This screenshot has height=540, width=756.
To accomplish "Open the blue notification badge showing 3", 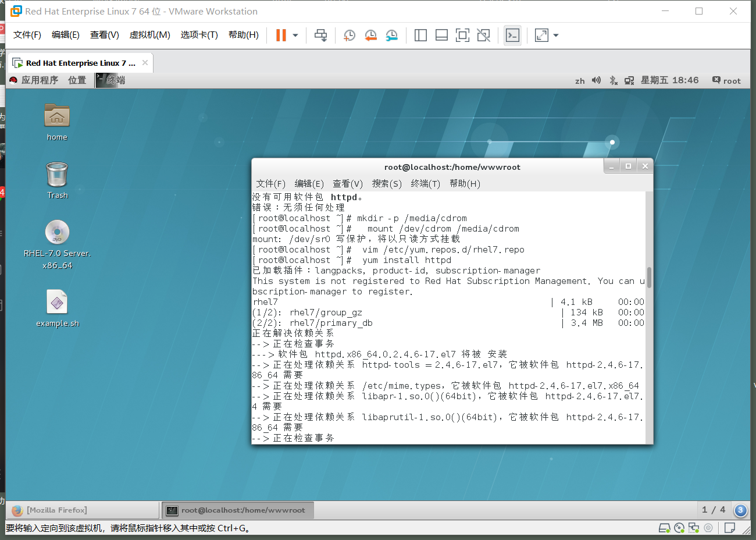I will (740, 510).
